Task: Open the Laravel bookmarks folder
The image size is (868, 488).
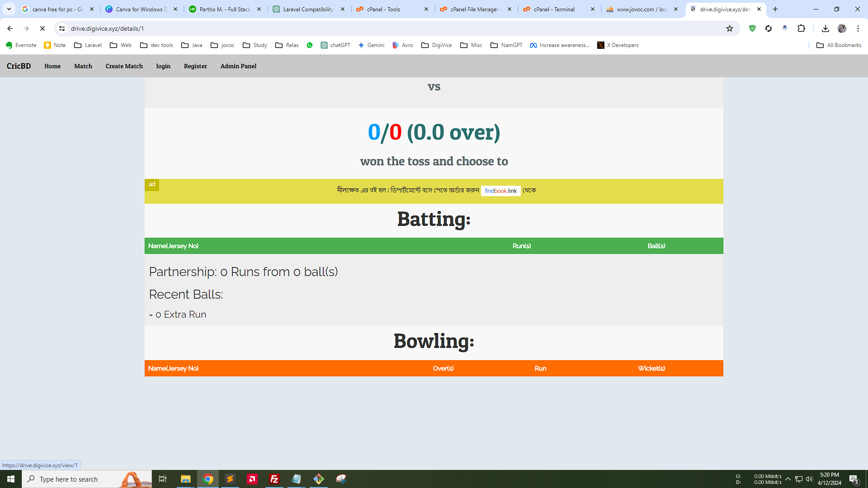Action: 88,45
